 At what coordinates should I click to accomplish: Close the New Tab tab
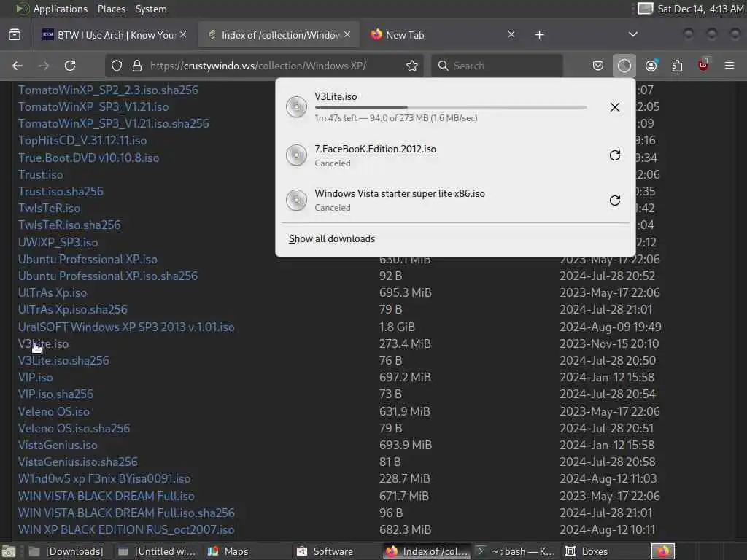click(511, 35)
